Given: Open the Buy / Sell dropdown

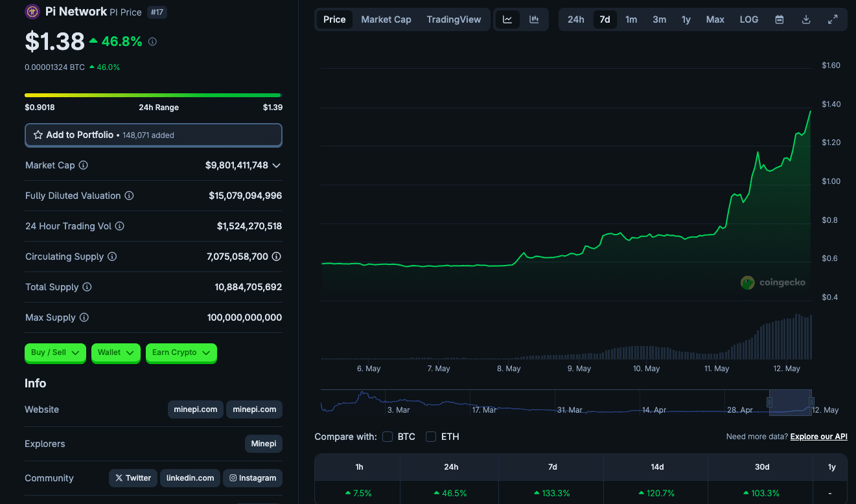Looking at the screenshot, I should tap(55, 352).
